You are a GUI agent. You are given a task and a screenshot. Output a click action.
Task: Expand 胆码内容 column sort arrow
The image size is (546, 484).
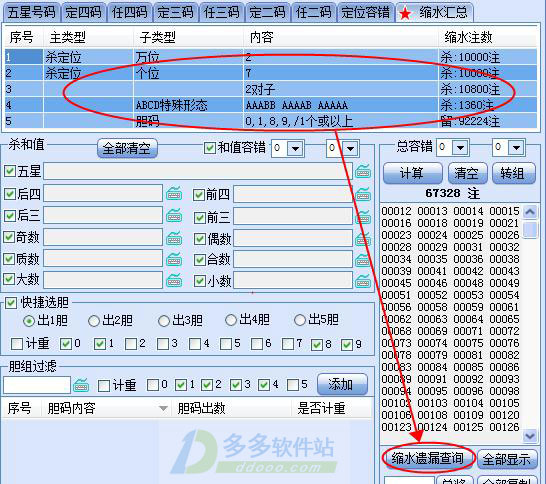[x=163, y=408]
